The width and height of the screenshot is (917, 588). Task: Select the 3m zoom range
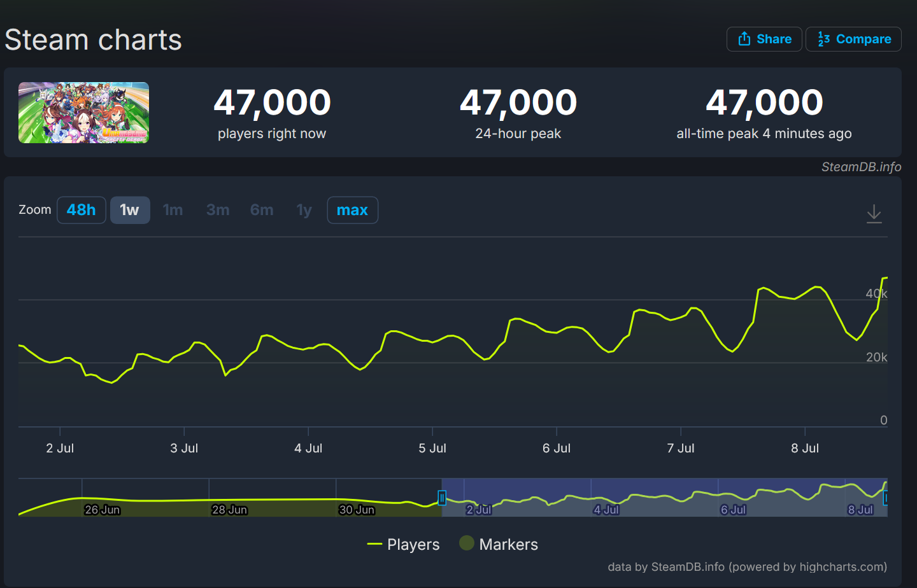(218, 210)
